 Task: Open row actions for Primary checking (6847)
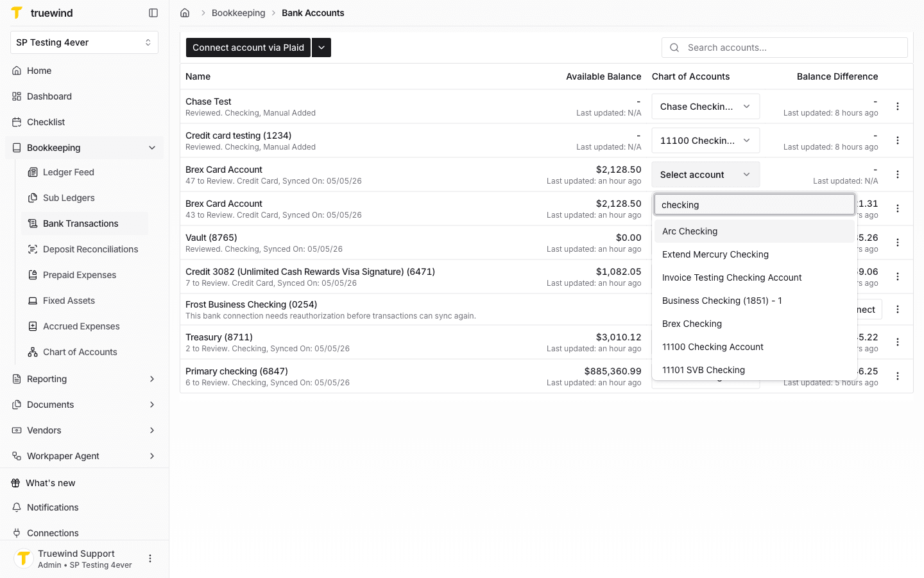(898, 376)
